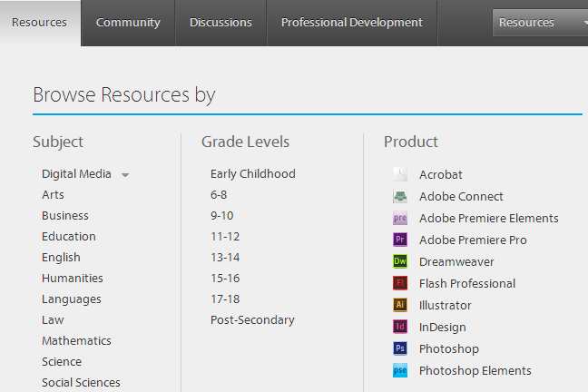Filter by Early Childhood grade level

253,174
